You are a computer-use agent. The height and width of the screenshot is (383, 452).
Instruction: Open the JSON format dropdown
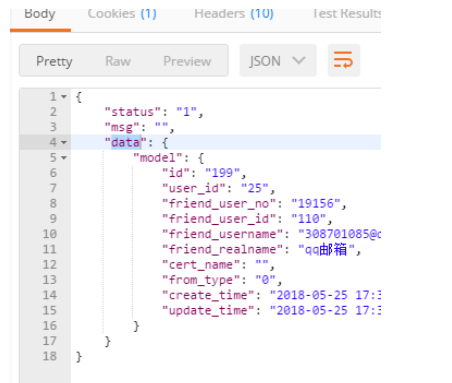point(278,61)
